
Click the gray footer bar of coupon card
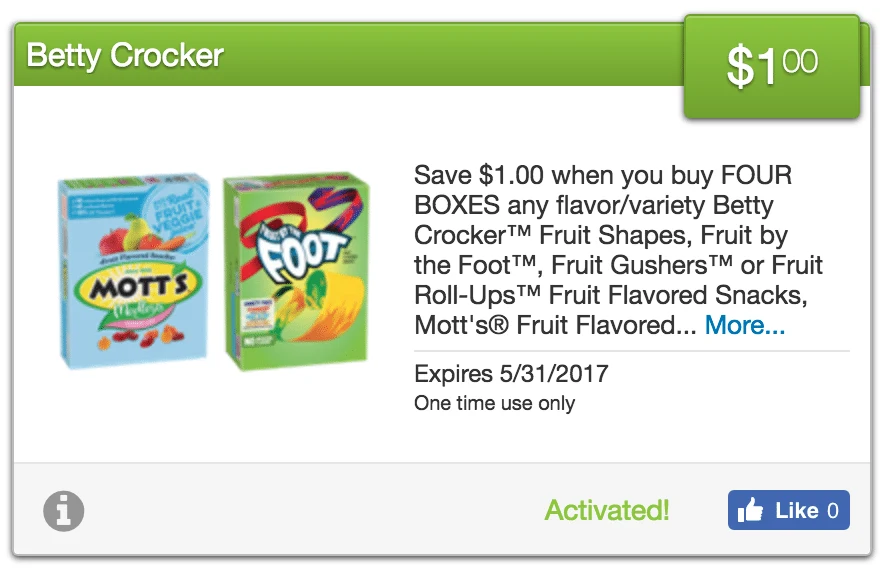click(x=442, y=510)
